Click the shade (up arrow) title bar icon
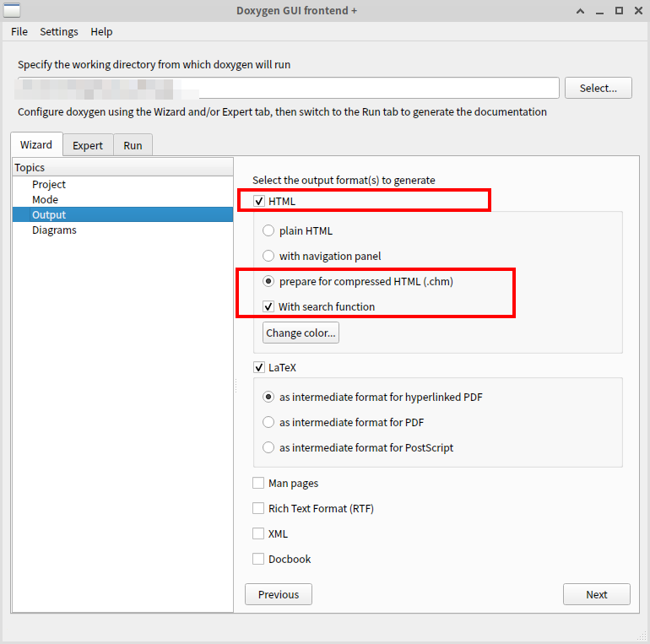 click(581, 11)
